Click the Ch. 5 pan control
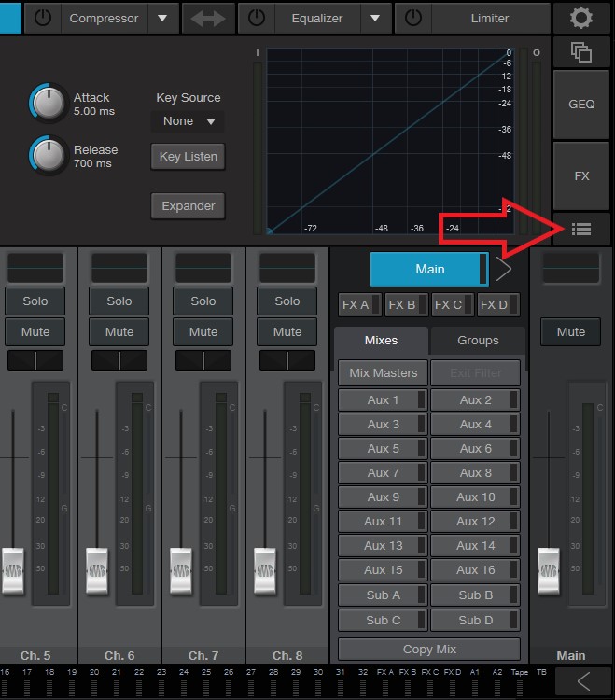 (35, 360)
